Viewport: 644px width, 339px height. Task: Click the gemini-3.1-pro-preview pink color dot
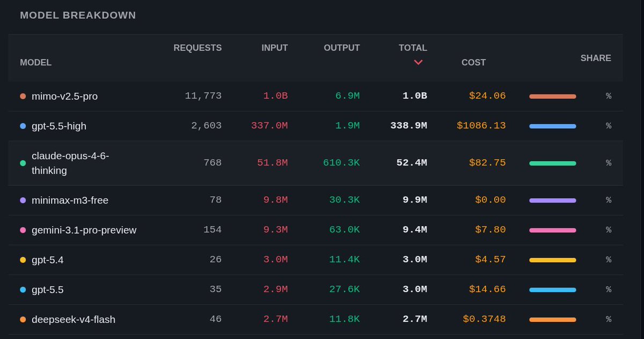(23, 230)
